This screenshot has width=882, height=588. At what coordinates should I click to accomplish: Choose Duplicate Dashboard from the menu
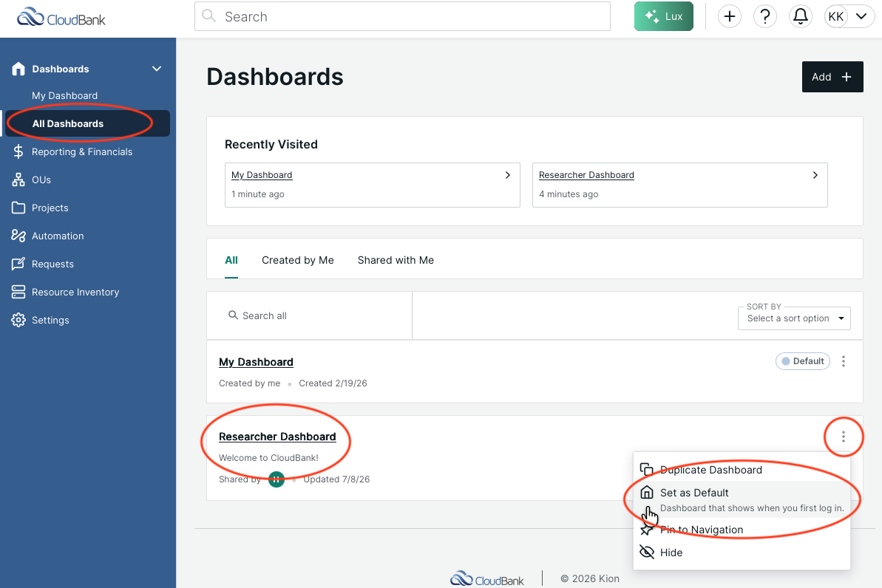click(742, 469)
